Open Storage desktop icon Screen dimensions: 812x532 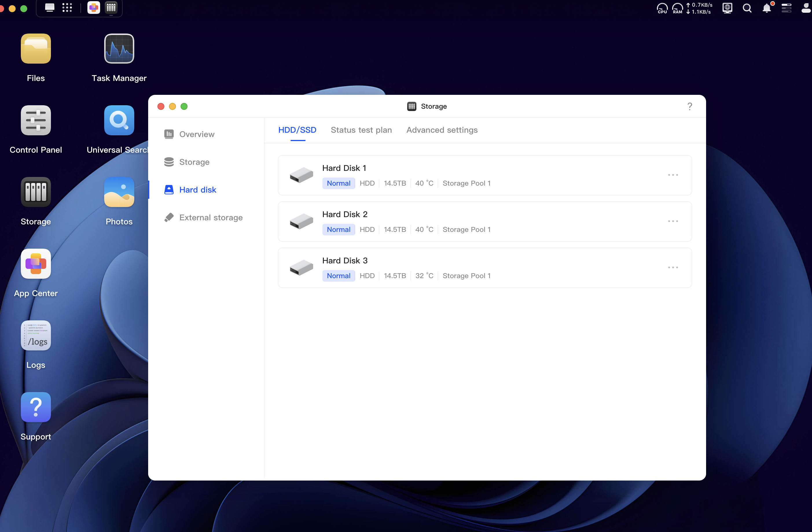pyautogui.click(x=36, y=192)
